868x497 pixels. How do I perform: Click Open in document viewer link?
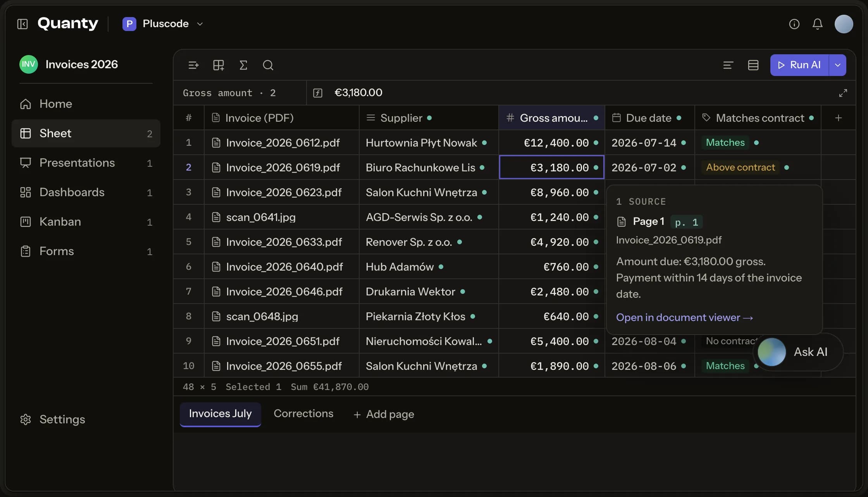coord(684,318)
